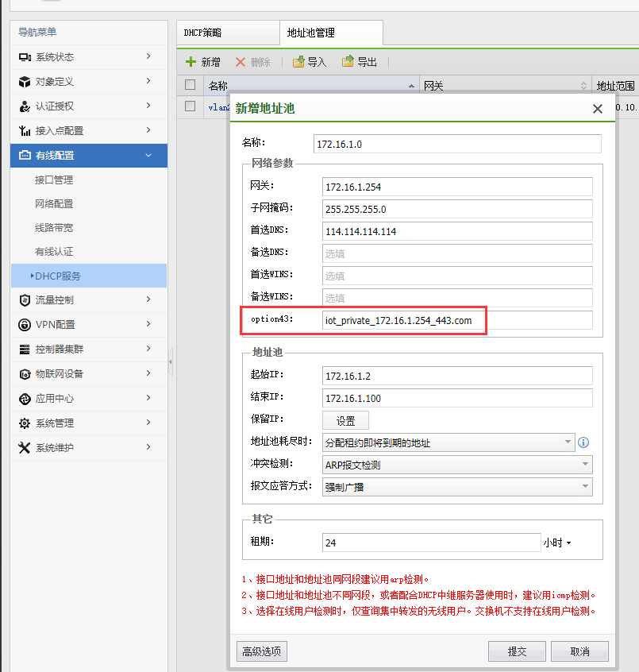Image resolution: width=639 pixels, height=672 pixels.
Task: Expand the 流量控制 menu chevron
Action: [148, 299]
